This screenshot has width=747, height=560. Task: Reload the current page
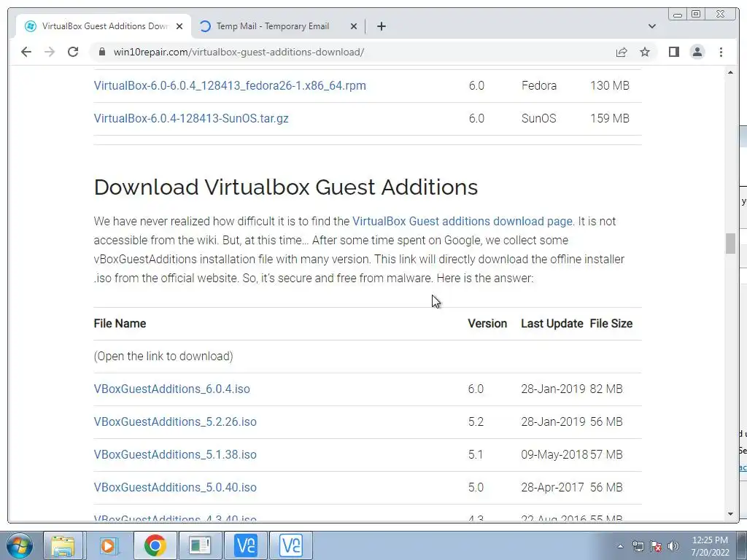(x=73, y=52)
